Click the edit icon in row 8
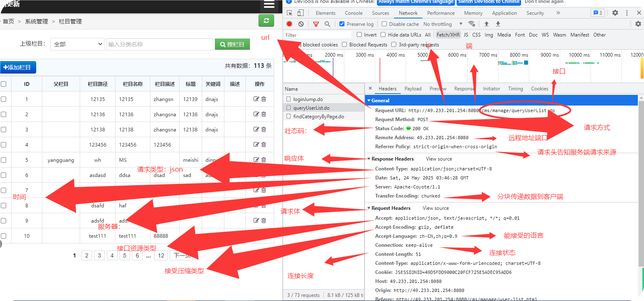 256,205
